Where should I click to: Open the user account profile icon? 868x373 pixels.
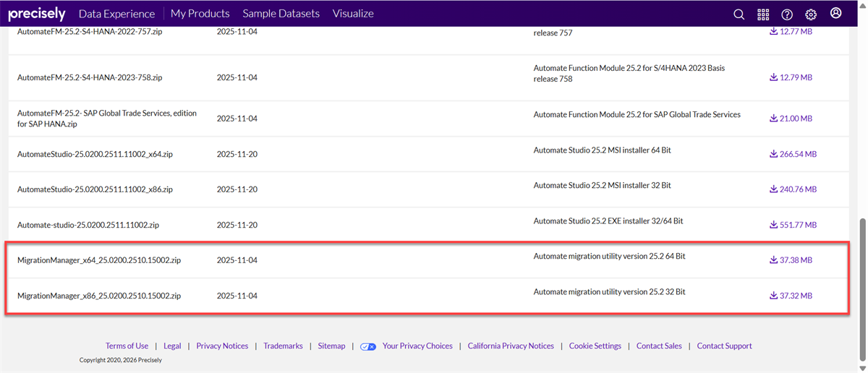coord(836,13)
